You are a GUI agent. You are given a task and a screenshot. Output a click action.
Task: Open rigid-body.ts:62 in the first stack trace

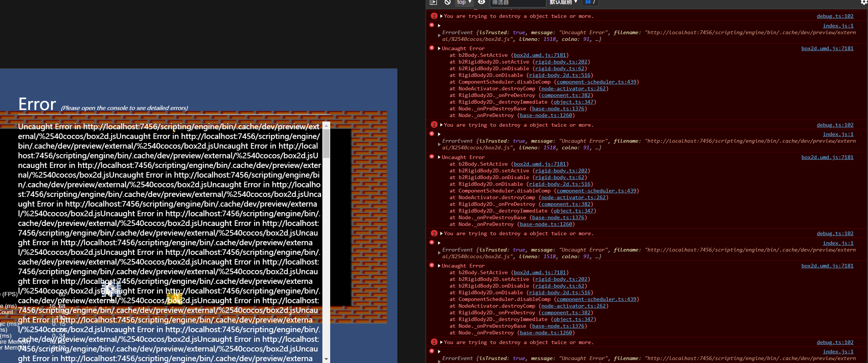click(x=560, y=69)
